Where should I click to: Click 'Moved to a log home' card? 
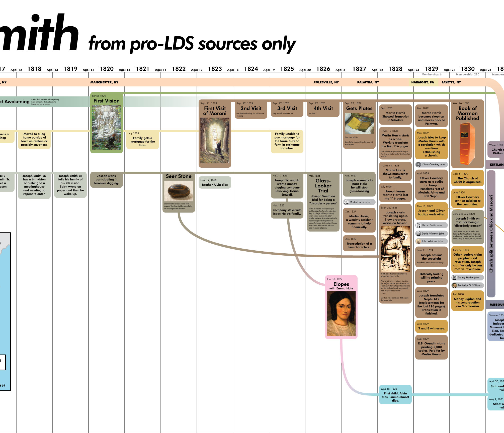pyautogui.click(x=34, y=139)
